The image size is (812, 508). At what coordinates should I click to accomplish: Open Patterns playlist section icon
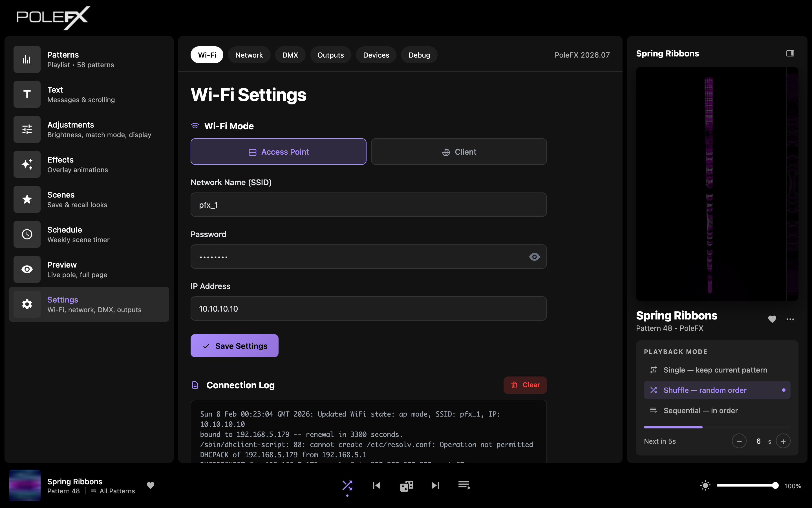pyautogui.click(x=27, y=60)
